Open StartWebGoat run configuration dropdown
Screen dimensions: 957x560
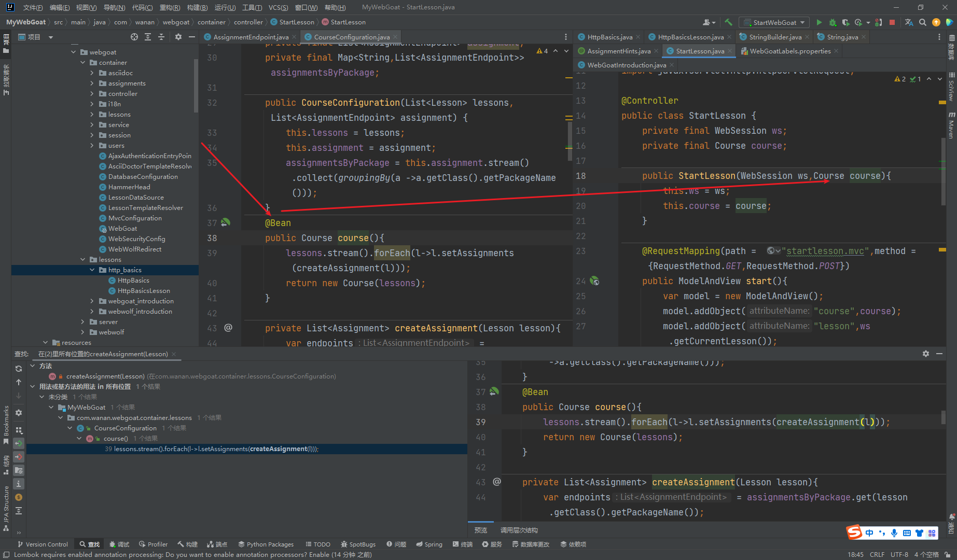(774, 22)
